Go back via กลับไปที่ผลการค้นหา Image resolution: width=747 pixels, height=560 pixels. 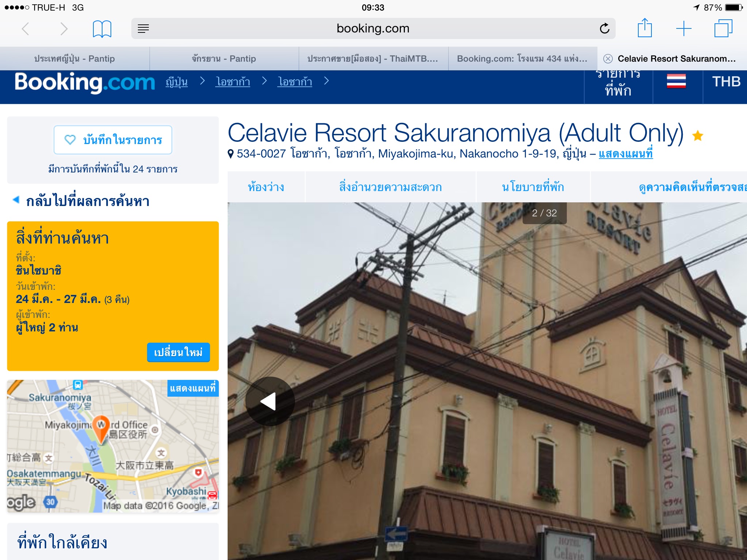88,201
